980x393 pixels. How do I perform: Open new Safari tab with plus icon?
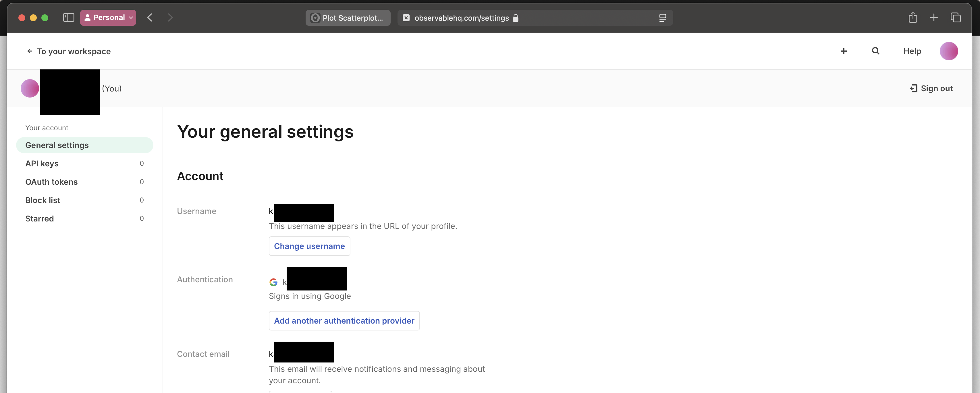(933, 17)
